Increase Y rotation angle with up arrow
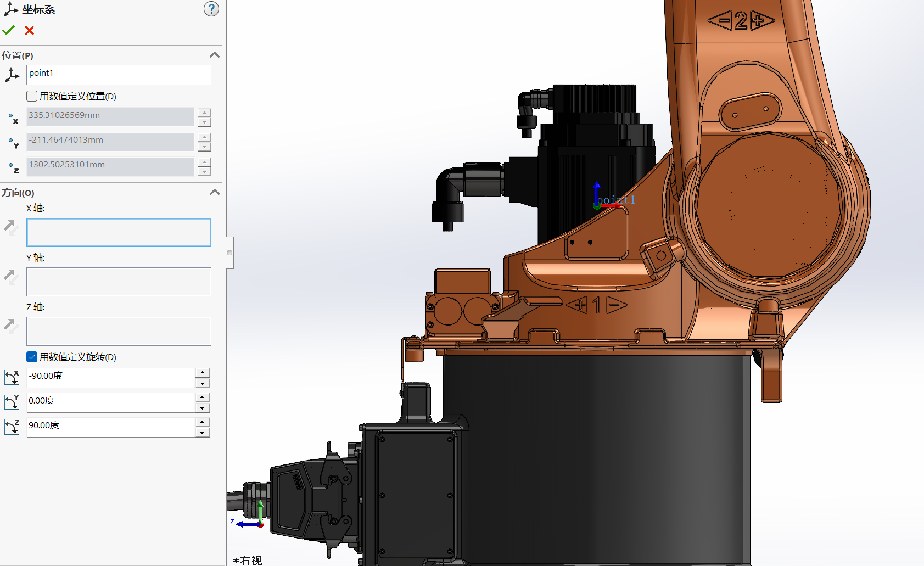The height and width of the screenshot is (566, 924). (203, 397)
